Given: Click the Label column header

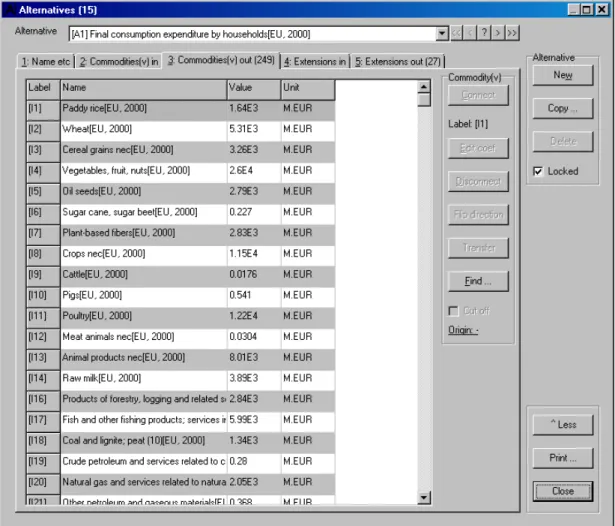Looking at the screenshot, I should coord(43,89).
